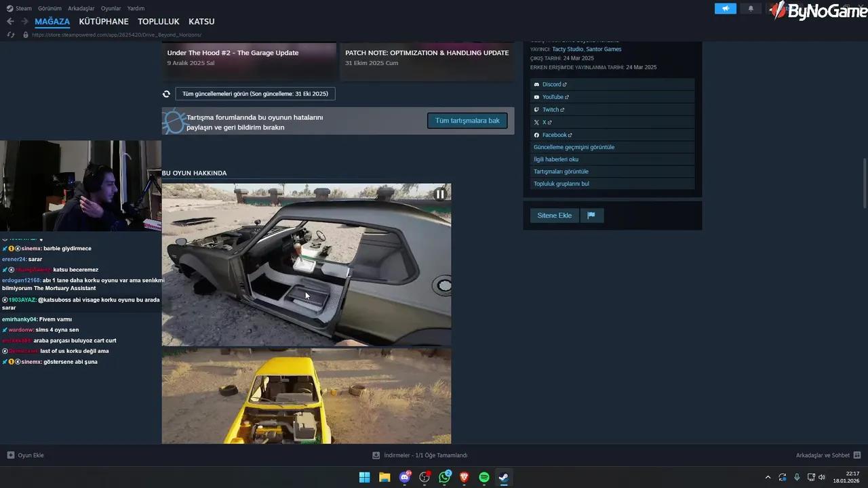The height and width of the screenshot is (488, 868).
Task: Open the clock showing 22:17
Action: pos(847,477)
